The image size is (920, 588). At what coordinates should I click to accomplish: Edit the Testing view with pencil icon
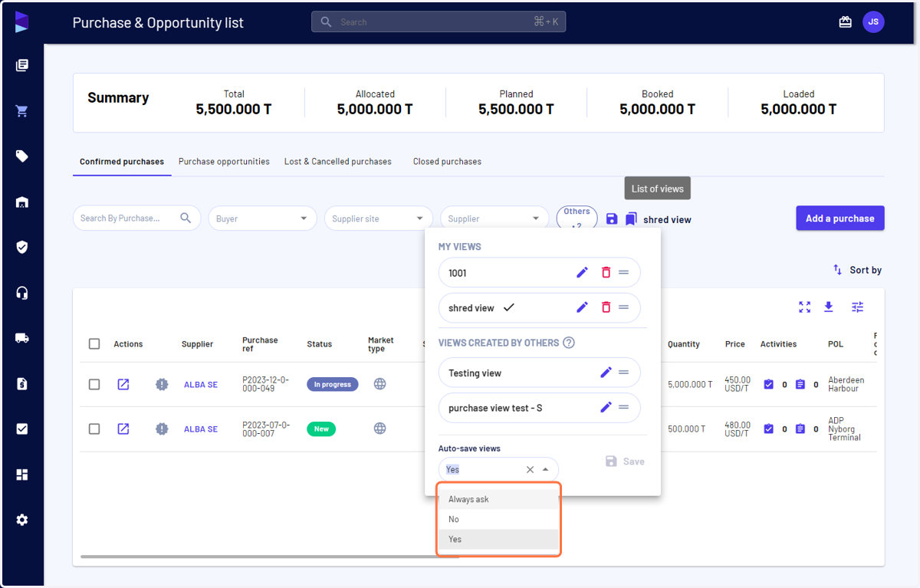(606, 373)
